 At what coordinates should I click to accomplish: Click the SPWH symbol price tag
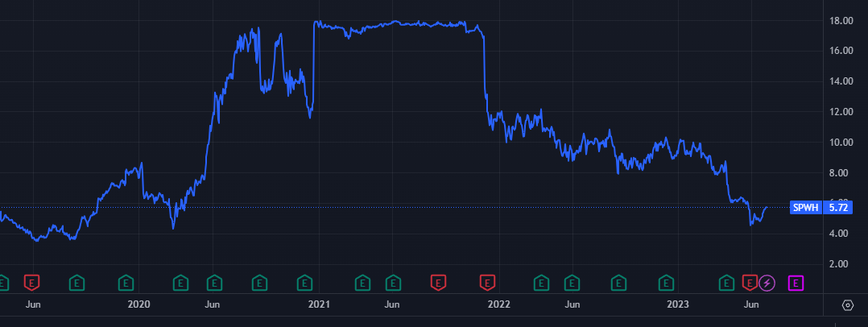tap(805, 208)
